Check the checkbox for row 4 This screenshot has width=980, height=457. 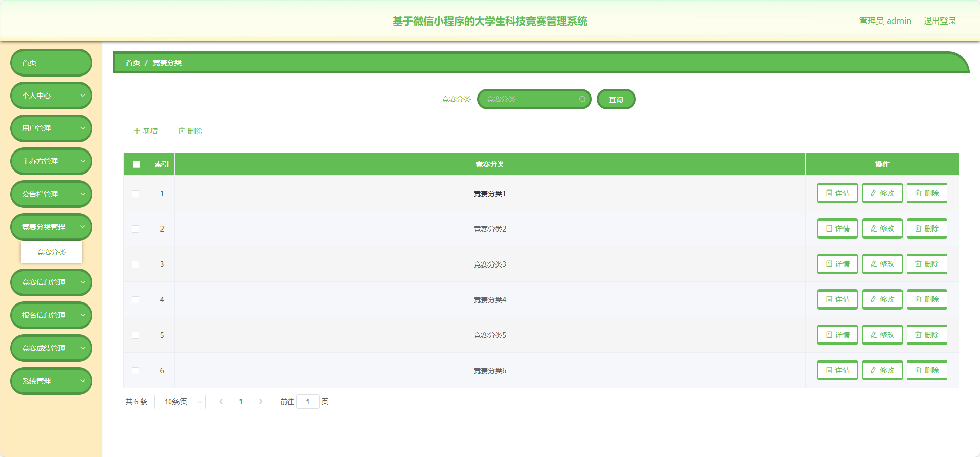(x=135, y=300)
